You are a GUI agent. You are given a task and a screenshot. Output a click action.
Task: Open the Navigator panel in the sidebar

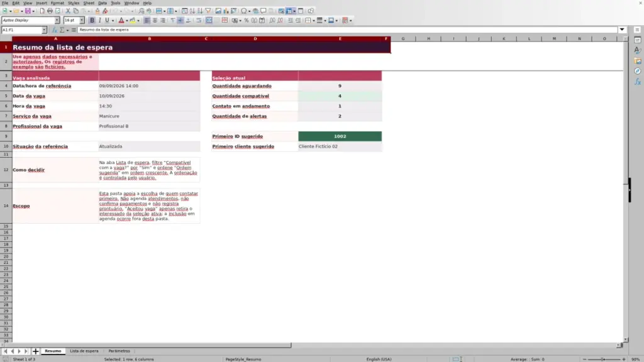(638, 72)
